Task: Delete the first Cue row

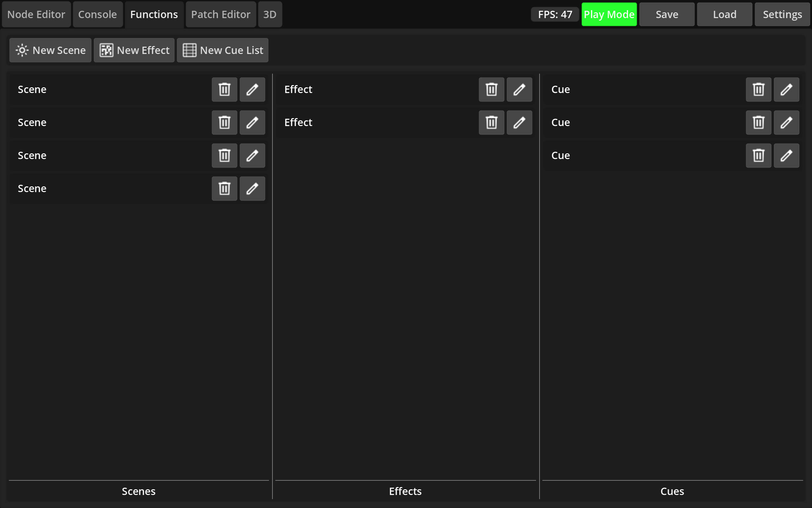Action: point(759,89)
